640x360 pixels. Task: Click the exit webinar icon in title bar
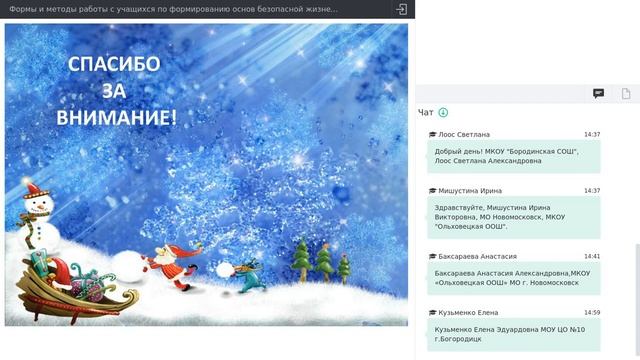pos(402,9)
